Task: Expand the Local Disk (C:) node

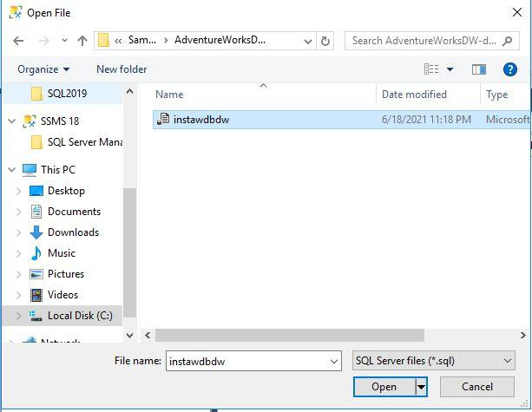Action: click(19, 316)
